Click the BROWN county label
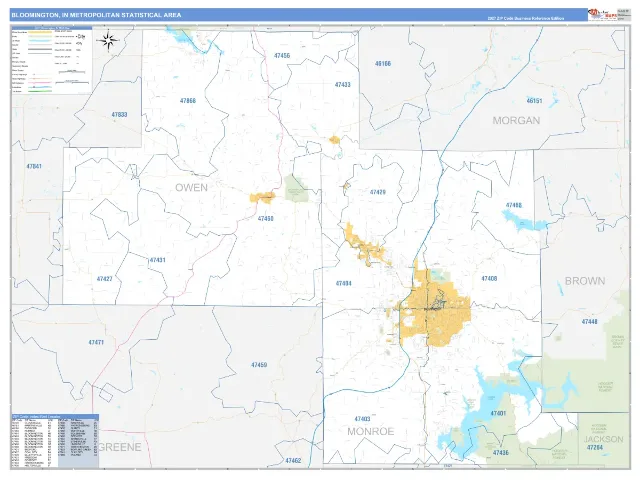 click(585, 281)
